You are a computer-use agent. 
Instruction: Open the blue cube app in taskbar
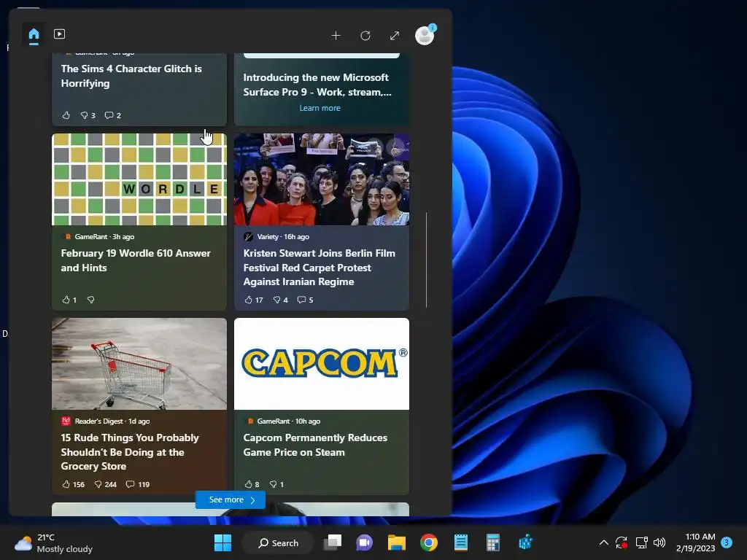pyautogui.click(x=525, y=542)
